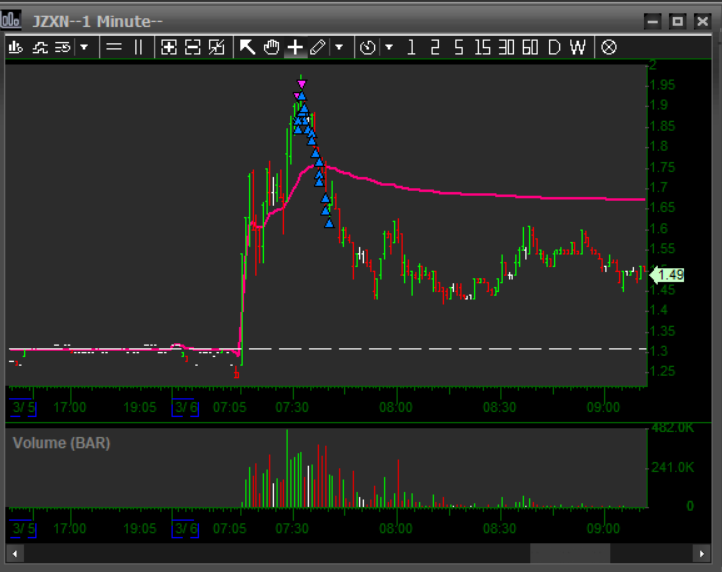The image size is (722, 572).
Task: Switch chart to 1 minute interval
Action: coord(411,47)
